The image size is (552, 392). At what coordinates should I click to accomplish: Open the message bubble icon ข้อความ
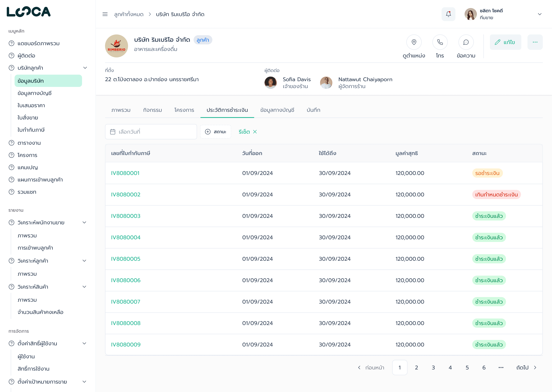click(x=466, y=42)
